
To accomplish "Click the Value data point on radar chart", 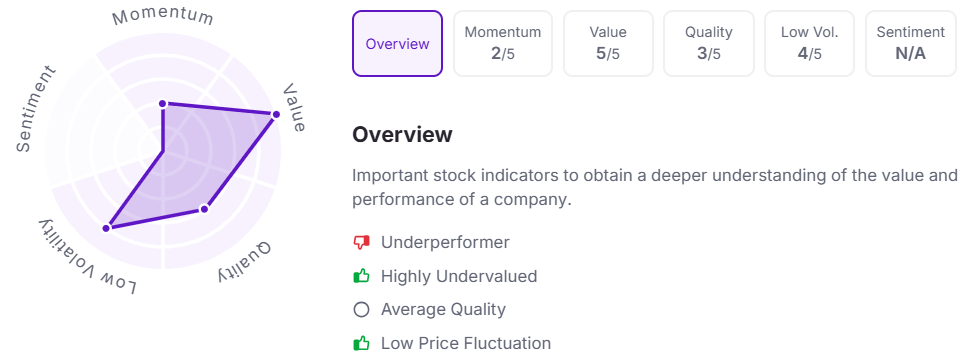I will coord(276,115).
